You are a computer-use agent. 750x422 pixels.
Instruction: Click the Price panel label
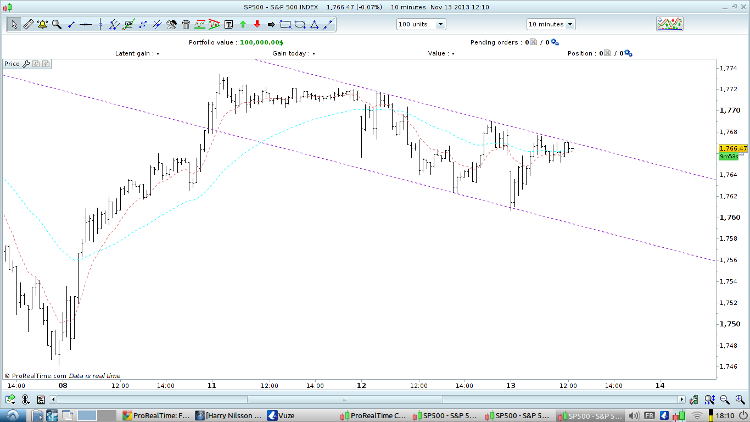12,64
